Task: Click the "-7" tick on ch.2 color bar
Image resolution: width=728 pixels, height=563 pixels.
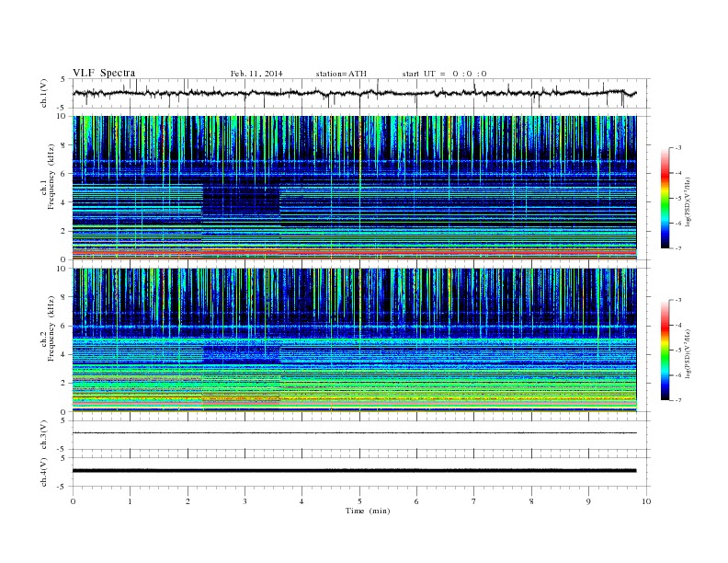Action: [677, 400]
